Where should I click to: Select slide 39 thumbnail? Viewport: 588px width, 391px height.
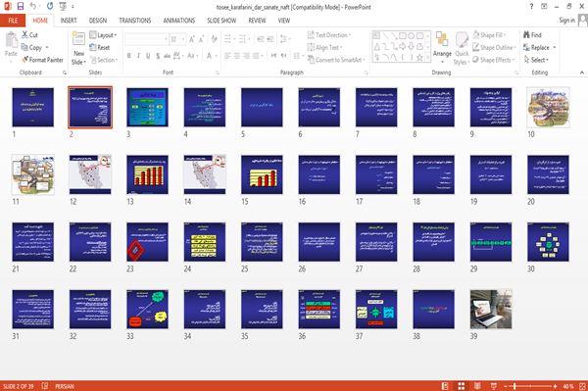(491, 310)
